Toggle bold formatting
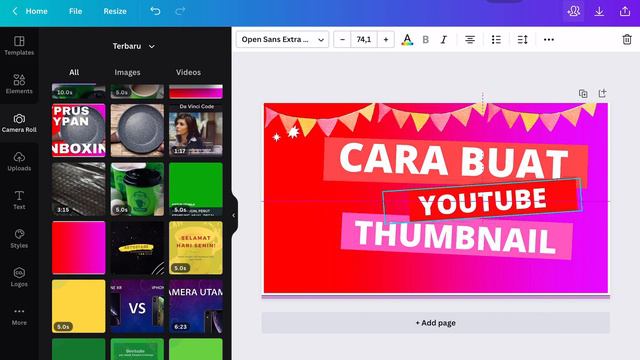The width and height of the screenshot is (640, 360). (425, 40)
